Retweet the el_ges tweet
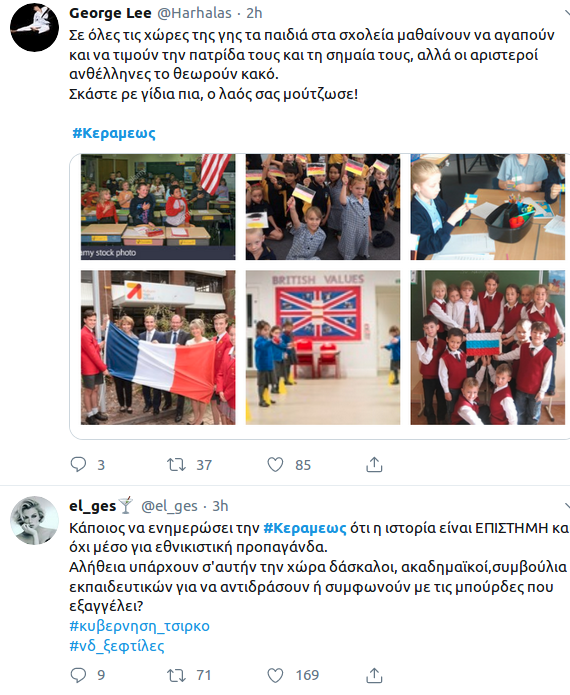Image resolution: width=570 pixels, height=695 pixels. pos(176,675)
